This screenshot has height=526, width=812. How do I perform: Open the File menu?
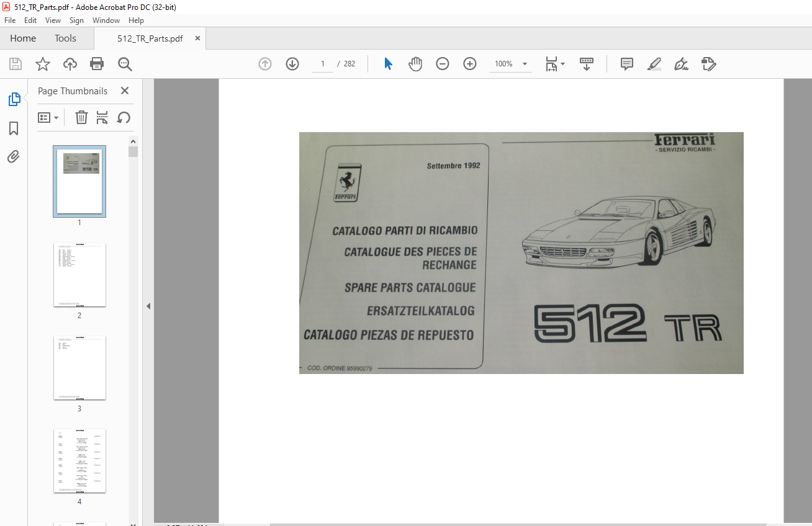coord(11,20)
